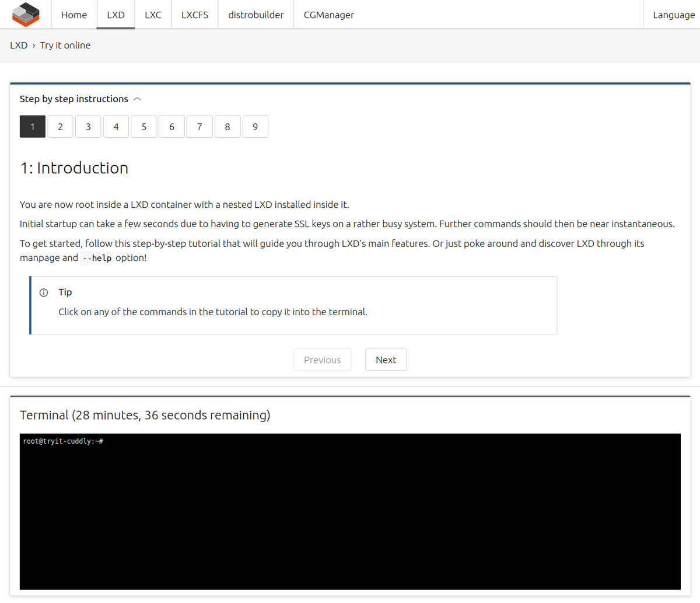700x603 pixels.
Task: Jump to tutorial step 1
Action: (33, 127)
